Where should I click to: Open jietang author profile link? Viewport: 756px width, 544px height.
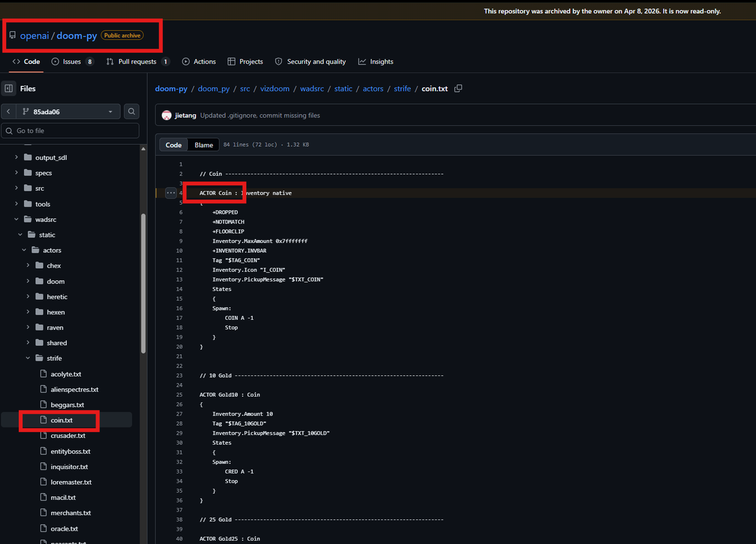(x=185, y=116)
